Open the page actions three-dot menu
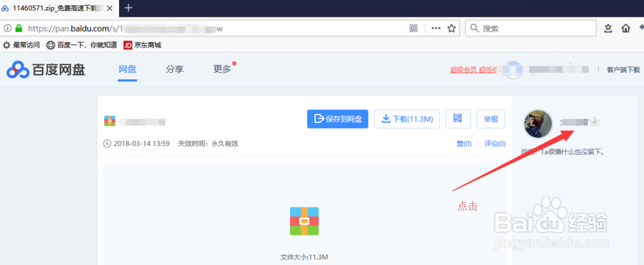 tap(436, 28)
